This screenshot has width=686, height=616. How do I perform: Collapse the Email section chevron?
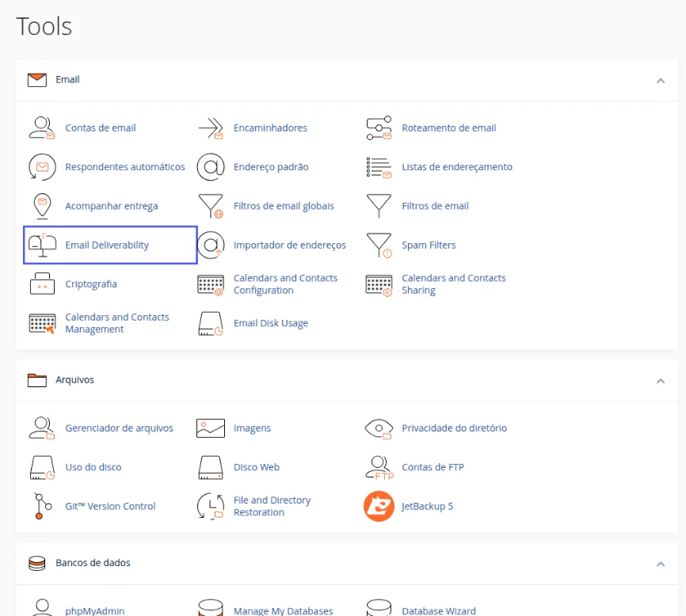pyautogui.click(x=661, y=81)
